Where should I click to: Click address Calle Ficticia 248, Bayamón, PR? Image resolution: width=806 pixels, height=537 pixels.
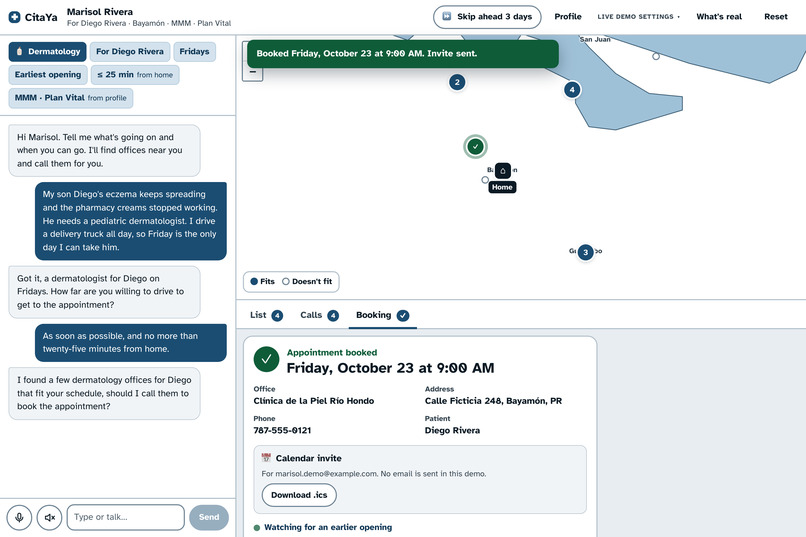pyautogui.click(x=493, y=401)
